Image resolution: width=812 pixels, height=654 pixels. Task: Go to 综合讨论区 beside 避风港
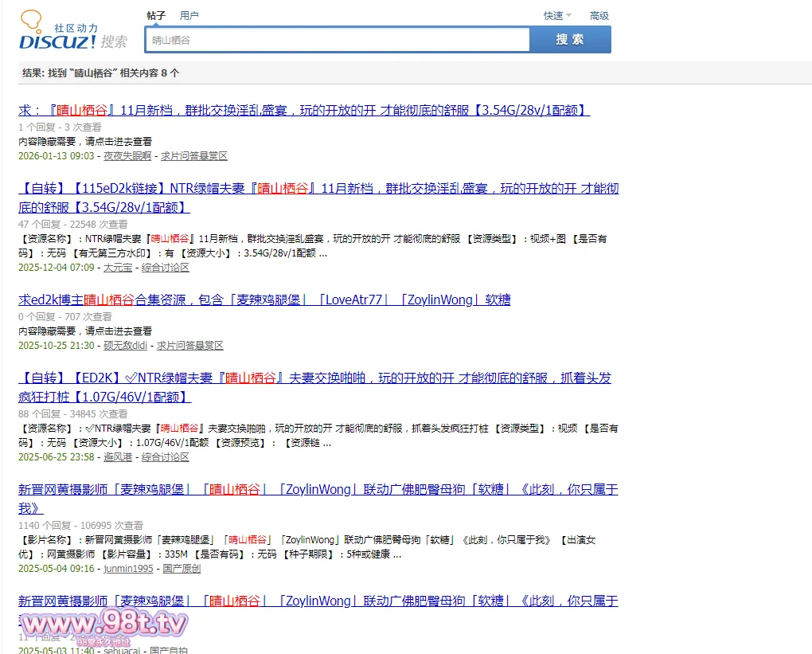(x=166, y=457)
